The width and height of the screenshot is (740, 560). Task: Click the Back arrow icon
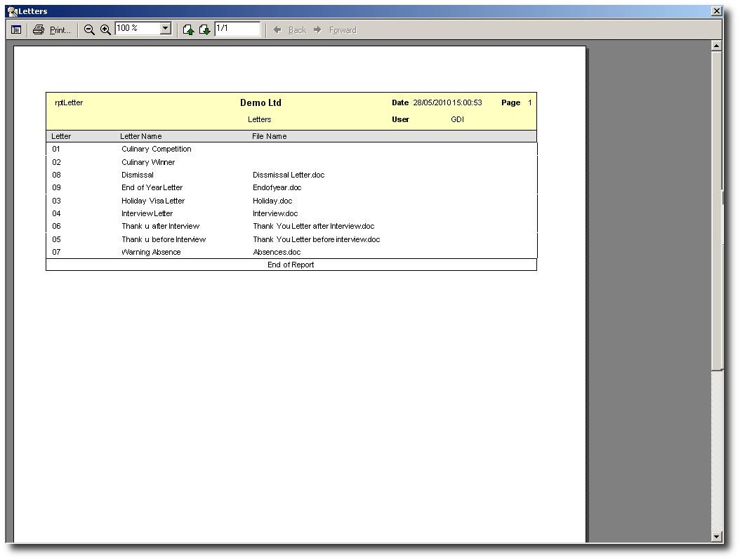[277, 30]
